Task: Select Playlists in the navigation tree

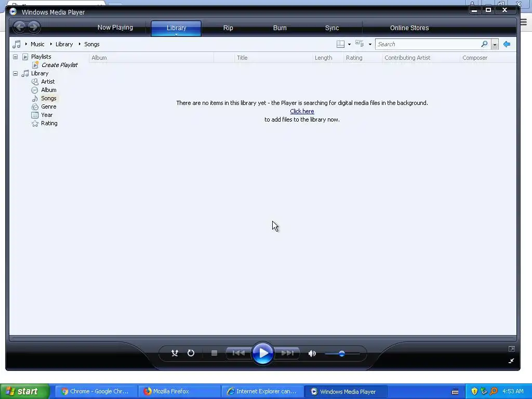Action: [41, 57]
